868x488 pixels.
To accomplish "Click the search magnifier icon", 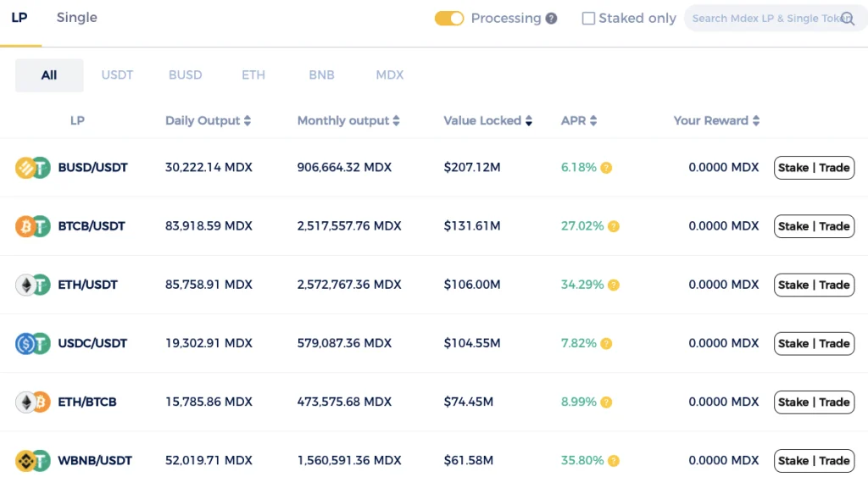I will [848, 19].
